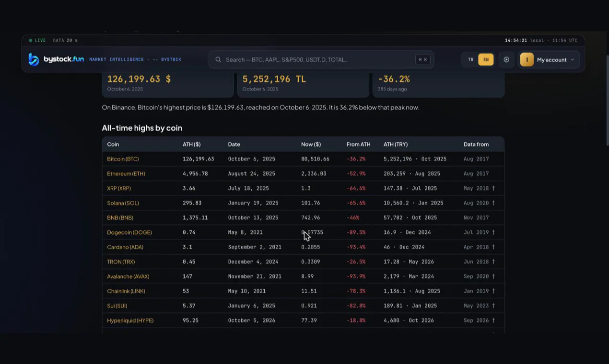The height and width of the screenshot is (364, 609).
Task: Open the TRON (TRX) link
Action: [x=121, y=262]
